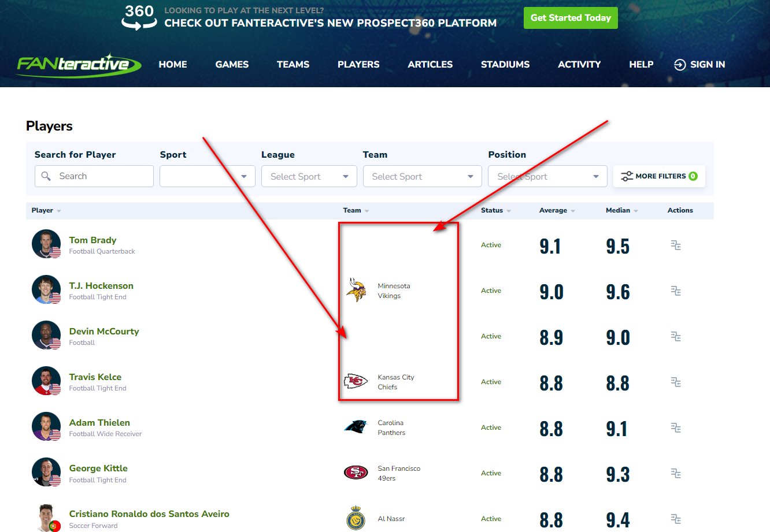
Task: Open compare action icon for Cristiano Ronaldo
Action: (x=676, y=519)
